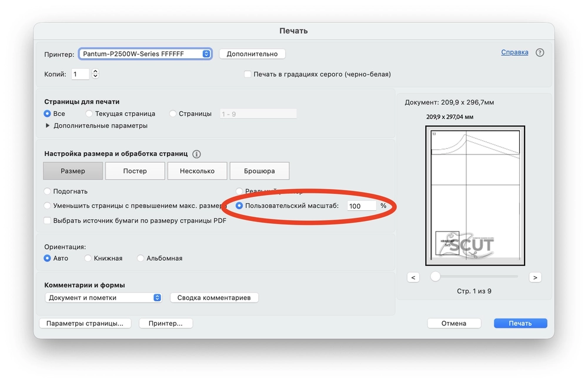Click the Стр. 1 из 9 label
Screen dimensions: 588x383
pos(474,291)
